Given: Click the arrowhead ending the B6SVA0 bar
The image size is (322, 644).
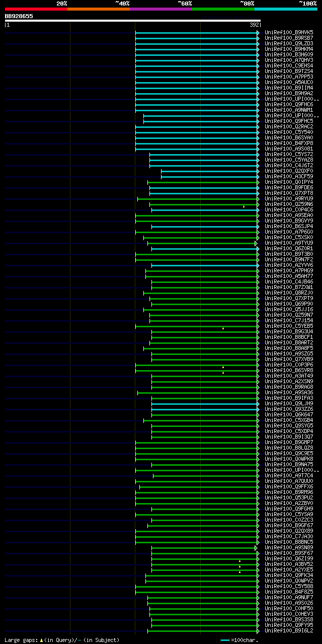Looking at the screenshot, I should (258, 137).
